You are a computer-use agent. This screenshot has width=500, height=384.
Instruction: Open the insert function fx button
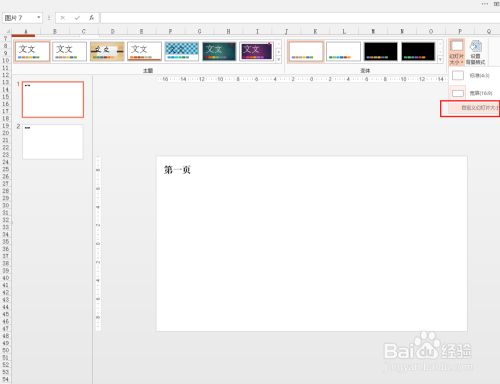coord(91,18)
